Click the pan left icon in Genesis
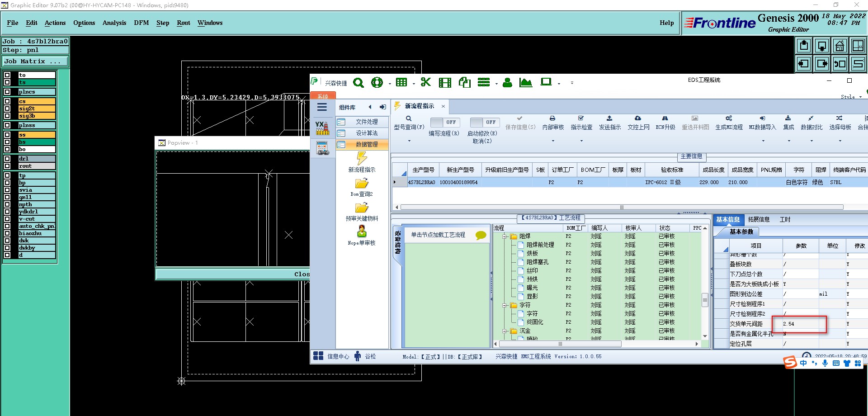868x416 pixels. click(x=804, y=64)
